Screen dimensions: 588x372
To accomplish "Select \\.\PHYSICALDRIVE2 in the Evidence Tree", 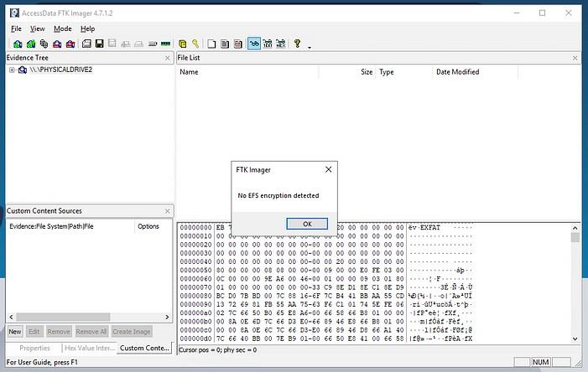I will click(60, 70).
